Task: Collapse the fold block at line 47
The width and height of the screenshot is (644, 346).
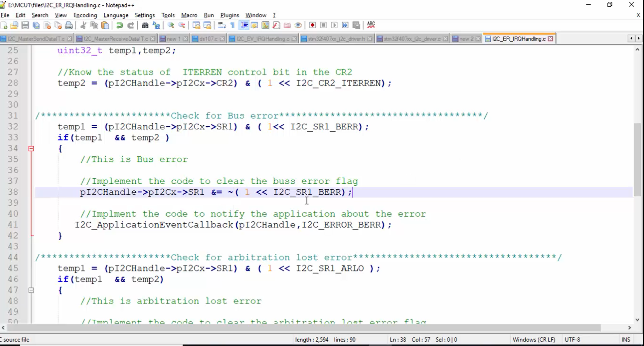Action: click(x=31, y=290)
